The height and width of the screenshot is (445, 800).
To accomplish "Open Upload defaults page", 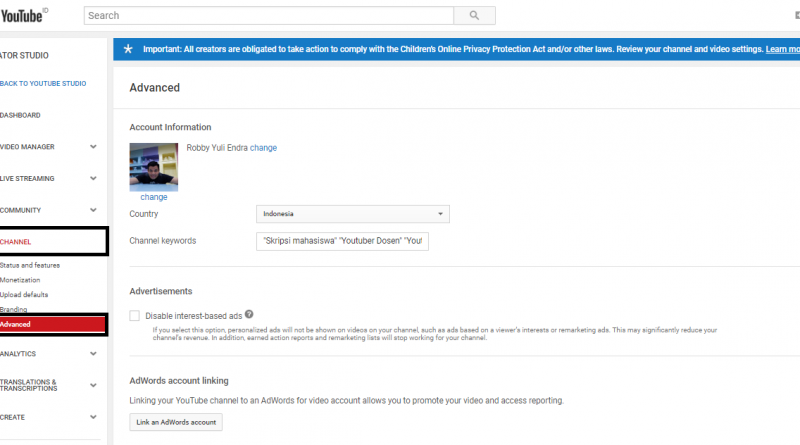I will click(24, 295).
